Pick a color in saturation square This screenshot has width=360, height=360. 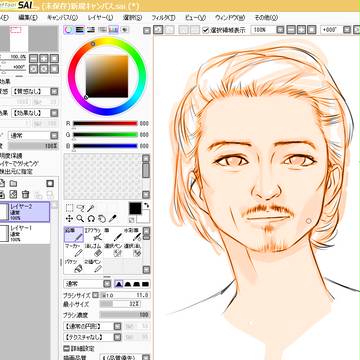point(107,76)
